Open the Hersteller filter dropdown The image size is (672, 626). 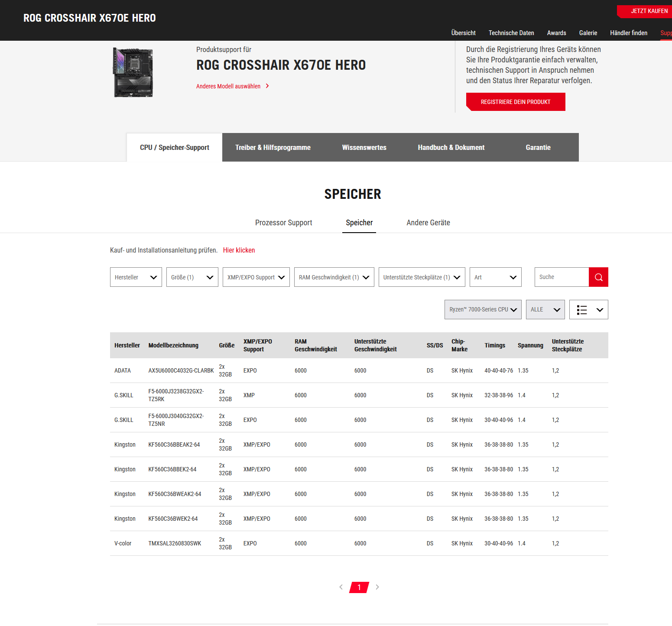(x=136, y=277)
